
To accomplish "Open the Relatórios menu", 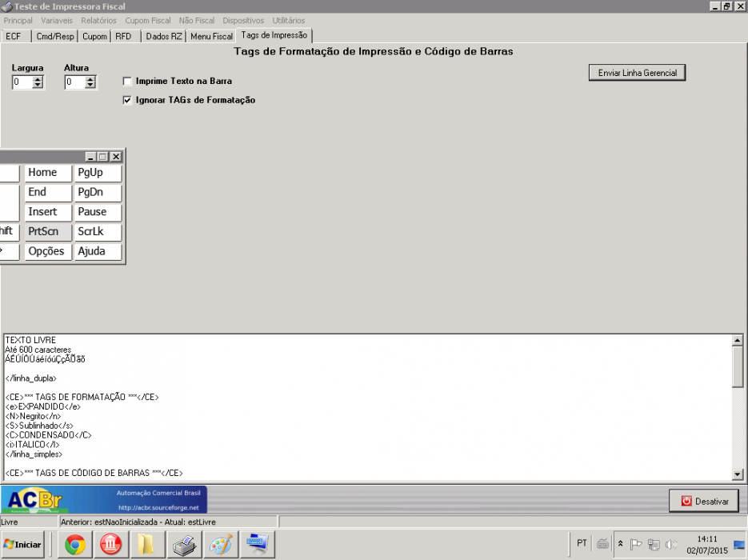I will (x=98, y=21).
